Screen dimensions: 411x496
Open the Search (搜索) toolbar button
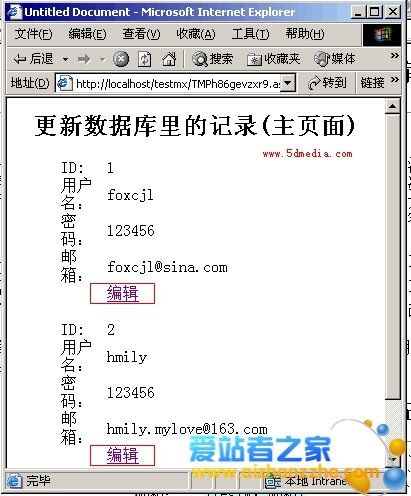click(212, 59)
